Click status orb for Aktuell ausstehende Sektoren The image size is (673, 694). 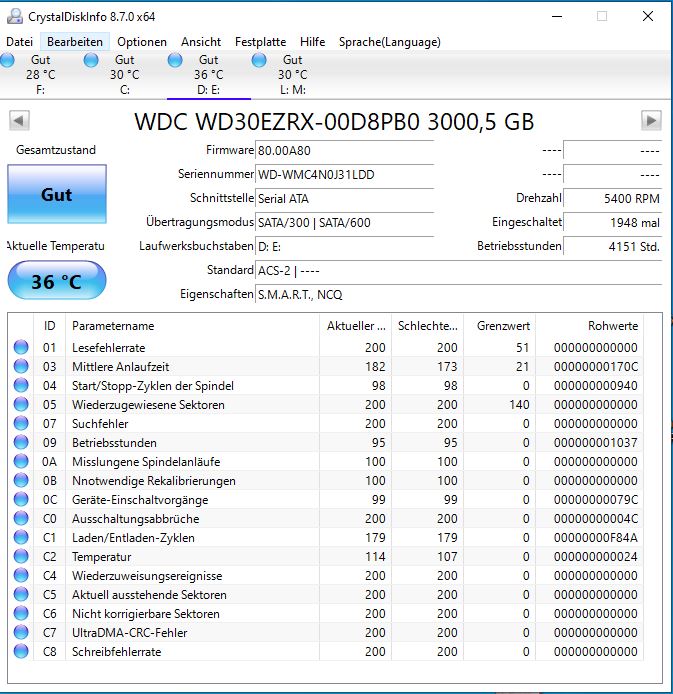click(x=21, y=594)
